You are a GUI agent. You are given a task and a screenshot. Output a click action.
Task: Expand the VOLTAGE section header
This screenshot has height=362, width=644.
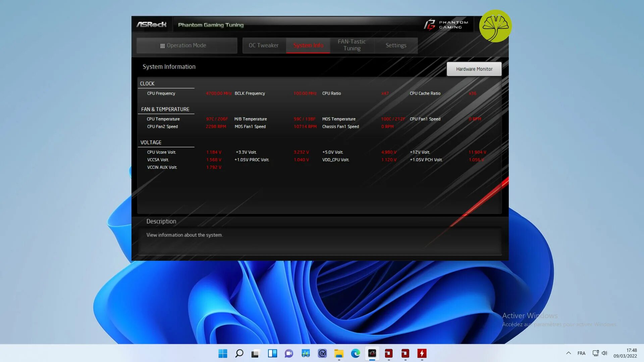[150, 142]
